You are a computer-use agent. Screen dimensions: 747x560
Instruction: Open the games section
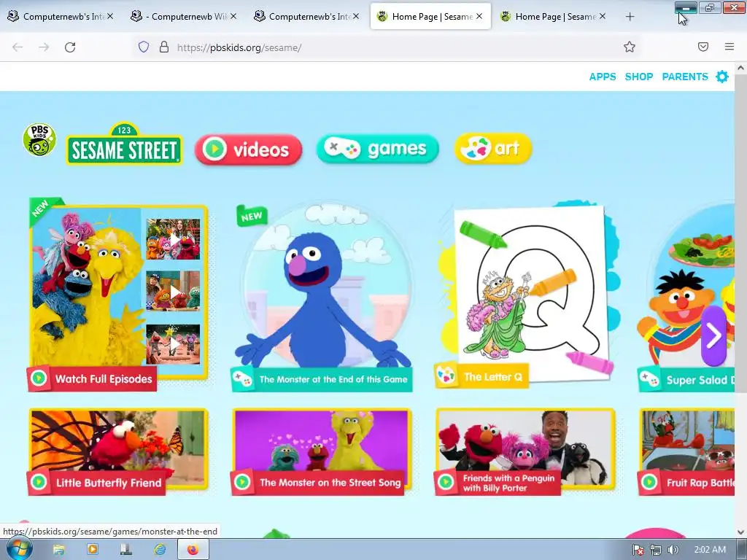tap(377, 149)
